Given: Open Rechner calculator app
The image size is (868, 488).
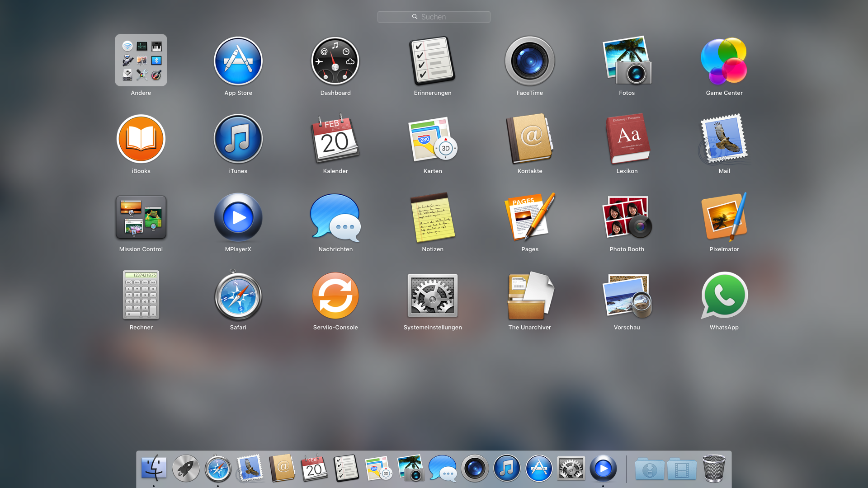Looking at the screenshot, I should pos(141,296).
